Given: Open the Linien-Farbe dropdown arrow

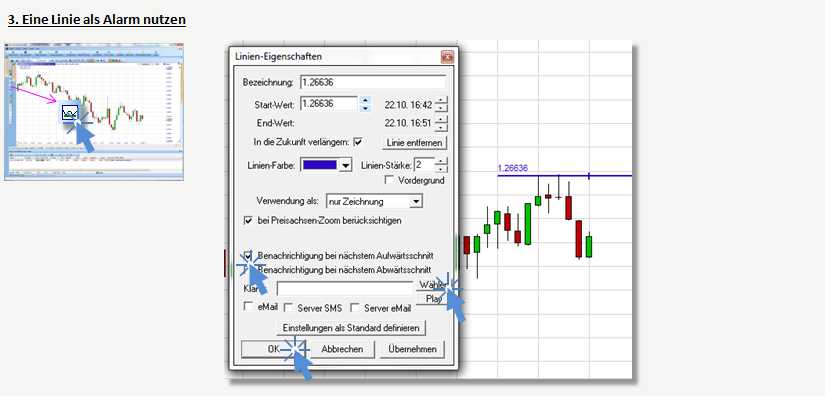Looking at the screenshot, I should pos(345,165).
